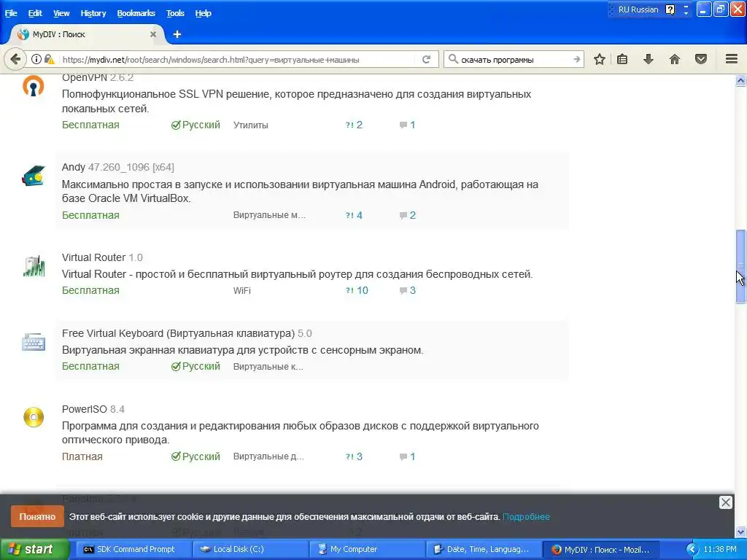This screenshot has height=560, width=747.
Task: Click the PowerISO disc icon
Action: 34,417
